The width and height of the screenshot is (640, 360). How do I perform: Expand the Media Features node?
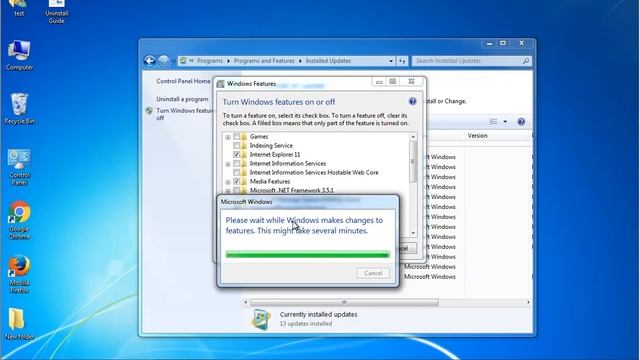228,182
